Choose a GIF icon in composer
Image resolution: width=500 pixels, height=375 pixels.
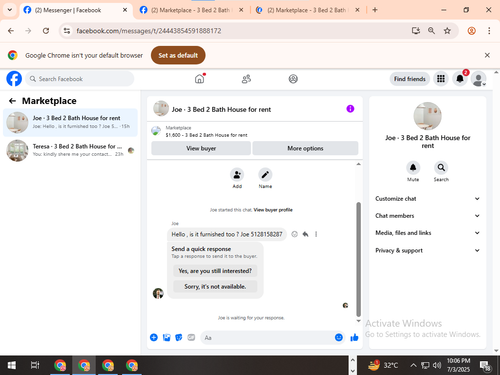(x=191, y=337)
